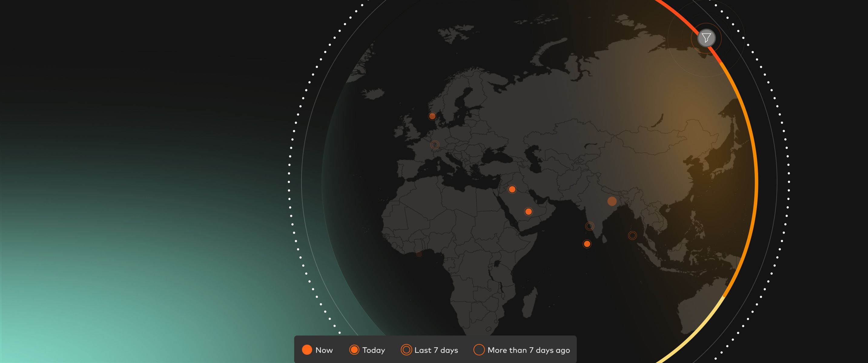
Task: Toggle the Today legend circle icon
Action: tap(354, 350)
